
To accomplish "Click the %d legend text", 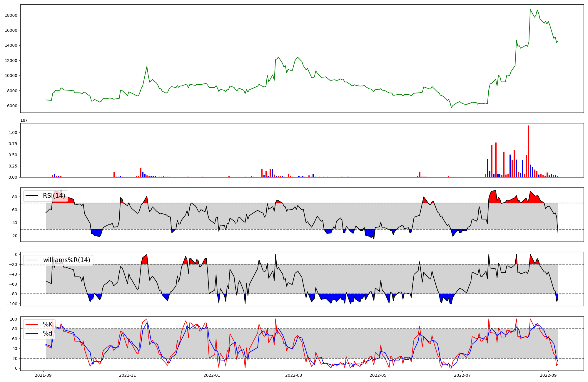I will click(48, 334).
